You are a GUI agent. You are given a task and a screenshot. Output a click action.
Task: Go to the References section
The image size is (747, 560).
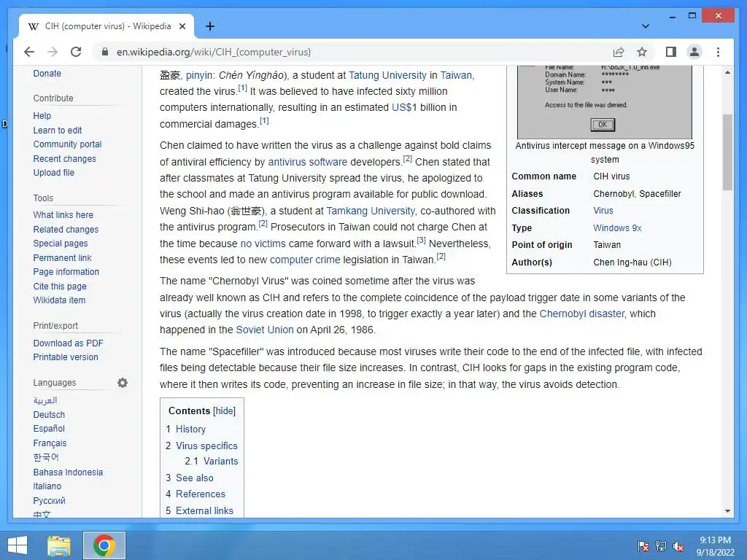201,494
